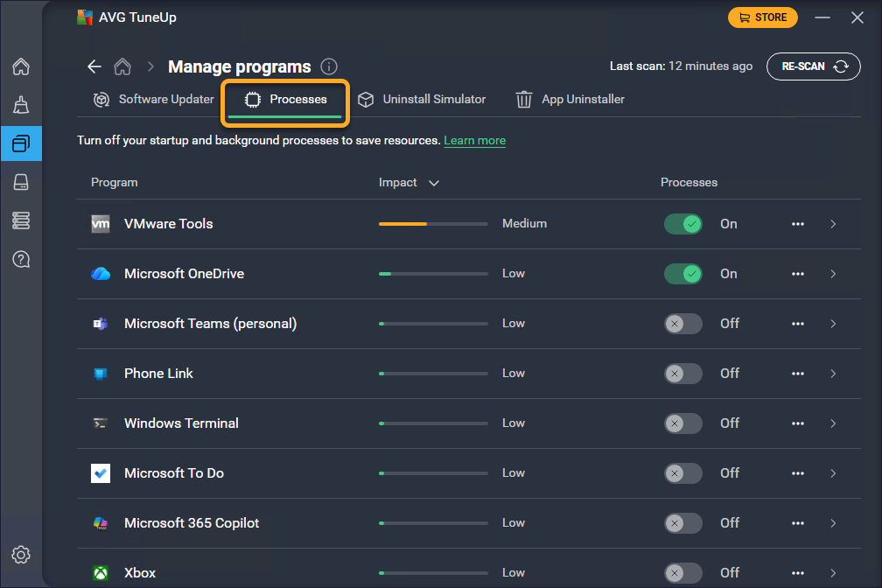The width and height of the screenshot is (882, 588).
Task: Open the cleaning broom sidebar icon
Action: click(21, 106)
